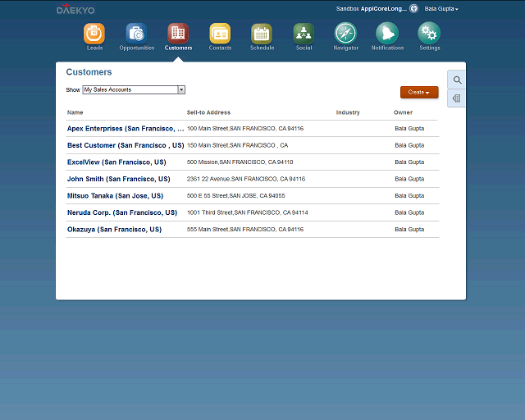
Task: Click the accessibility icon next to Sandbox
Action: (414, 9)
